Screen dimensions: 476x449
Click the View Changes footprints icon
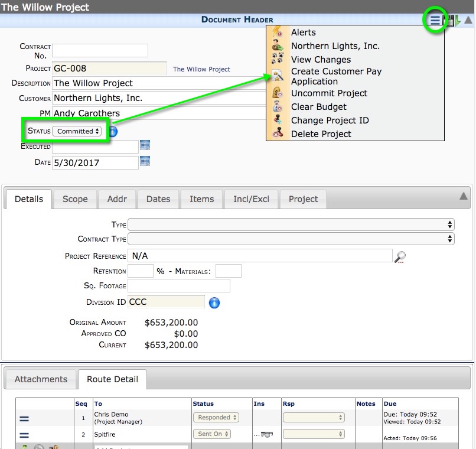[277, 58]
